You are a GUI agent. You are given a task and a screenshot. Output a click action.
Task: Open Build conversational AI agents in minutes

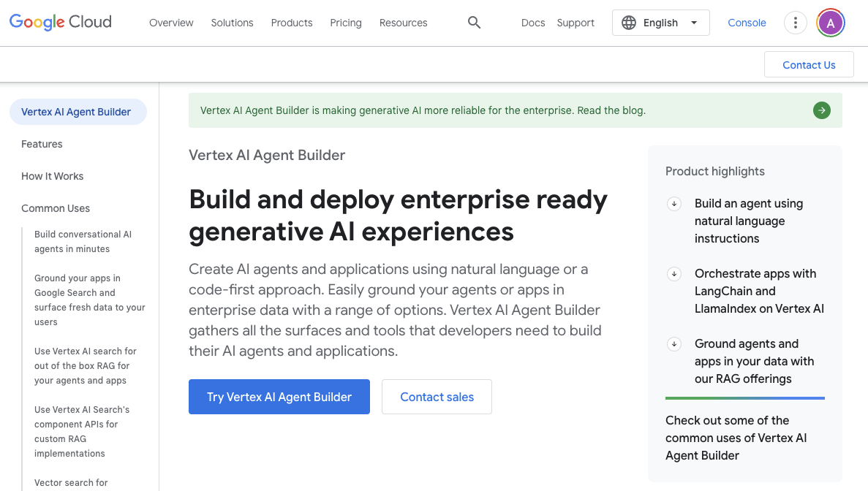point(83,242)
